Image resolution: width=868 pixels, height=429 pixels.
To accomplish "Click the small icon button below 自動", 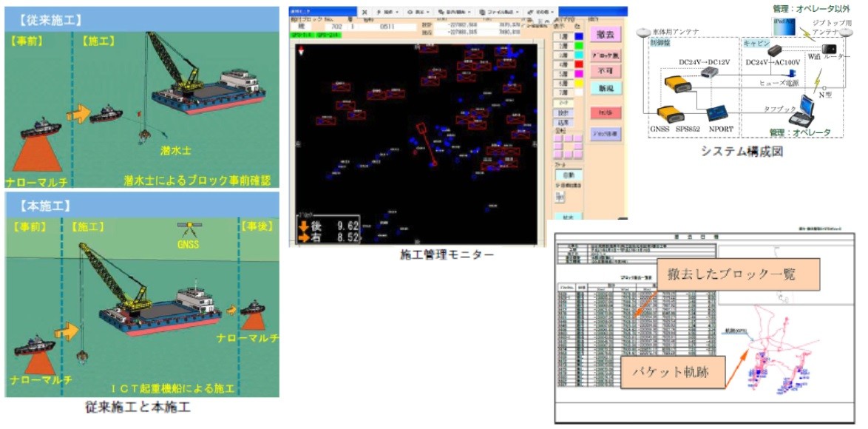I will click(x=560, y=197).
